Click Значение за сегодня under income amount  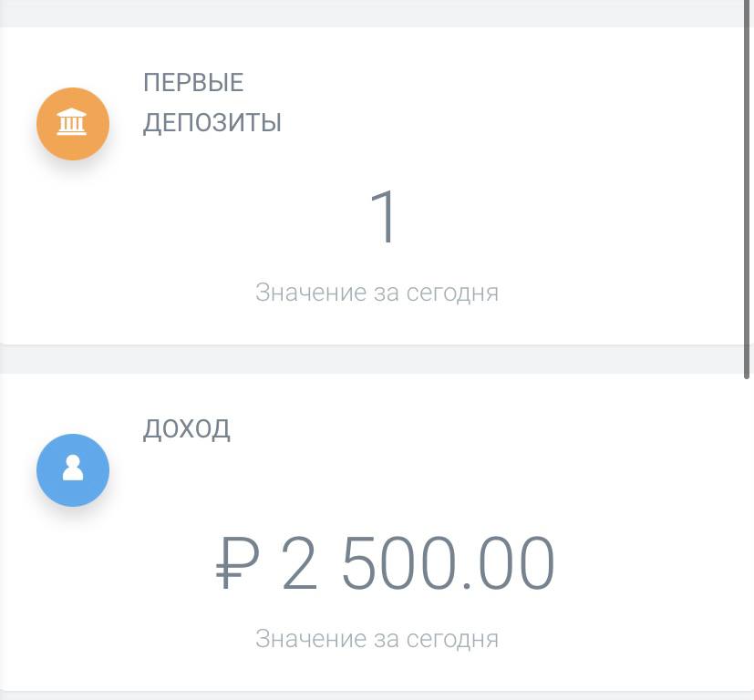[377, 638]
